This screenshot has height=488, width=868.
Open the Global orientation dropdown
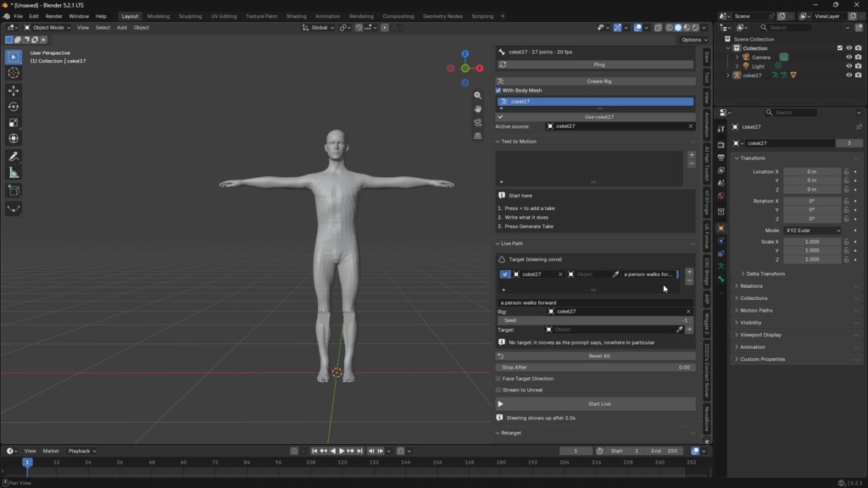319,28
